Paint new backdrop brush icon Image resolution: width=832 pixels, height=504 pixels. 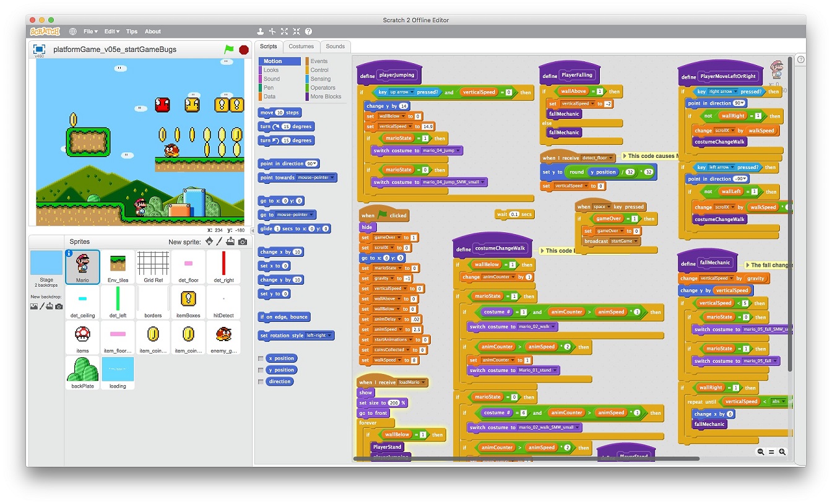pyautogui.click(x=42, y=306)
